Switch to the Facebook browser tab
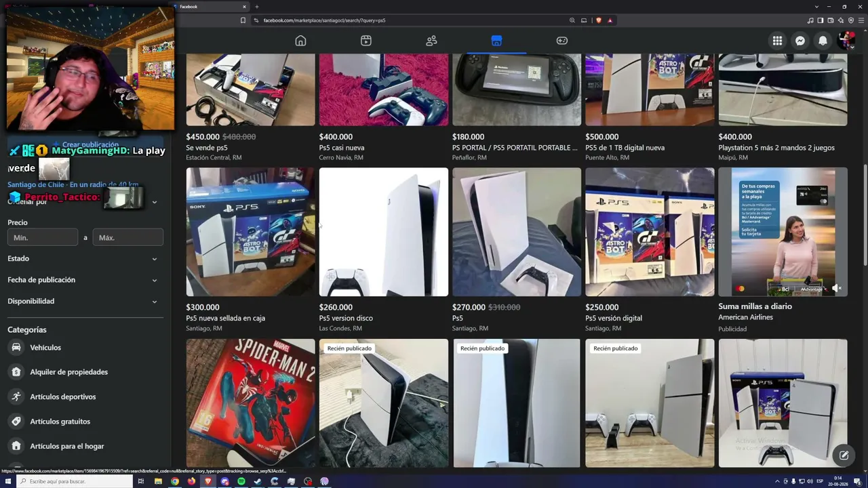Screen dimensions: 868x488 [x=210, y=7]
